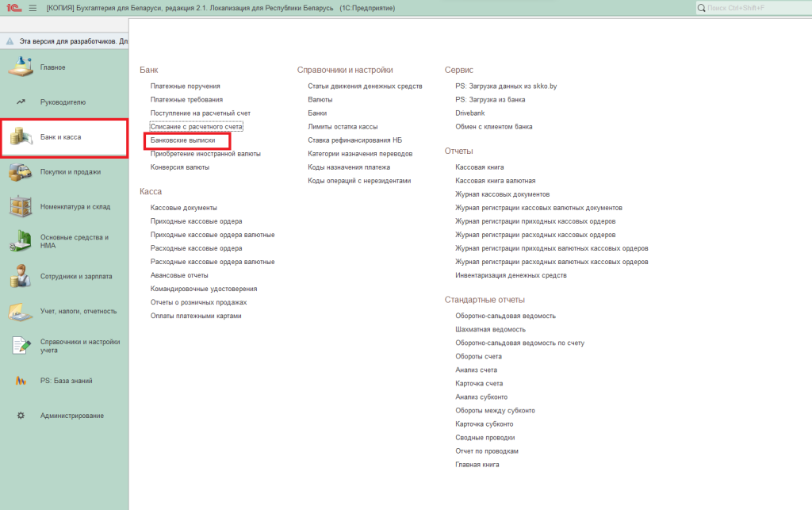Click the Администрирование gear icon
The height and width of the screenshot is (510, 812).
(21, 416)
